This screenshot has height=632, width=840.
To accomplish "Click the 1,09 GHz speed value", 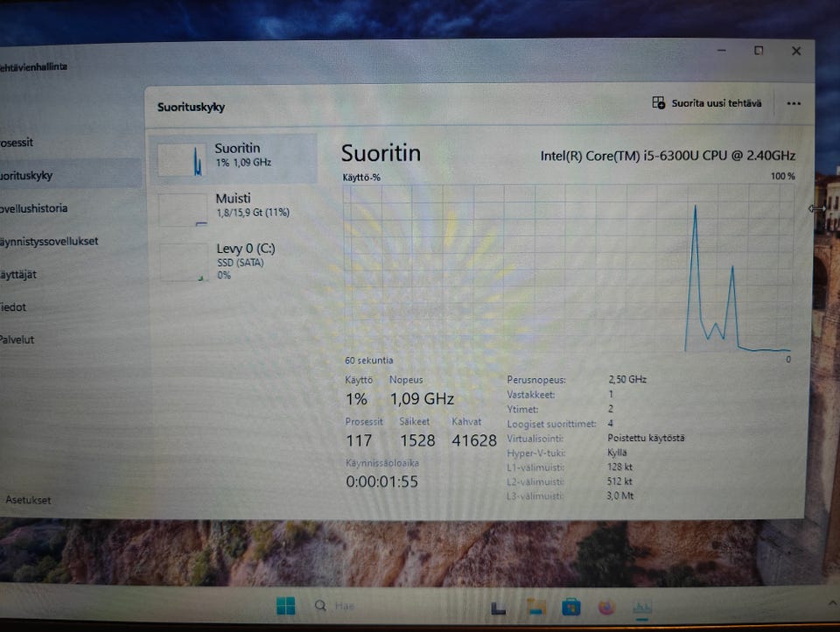I will pos(422,399).
